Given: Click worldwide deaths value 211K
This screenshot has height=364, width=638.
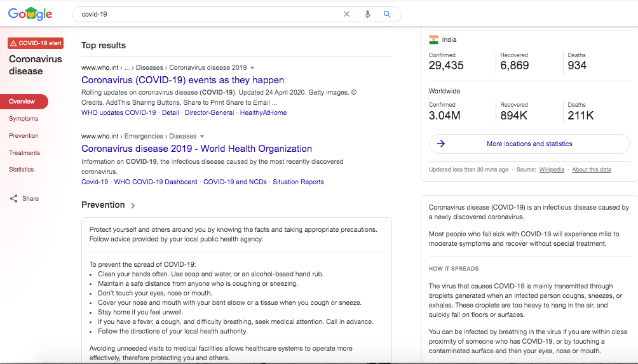Looking at the screenshot, I should [581, 116].
